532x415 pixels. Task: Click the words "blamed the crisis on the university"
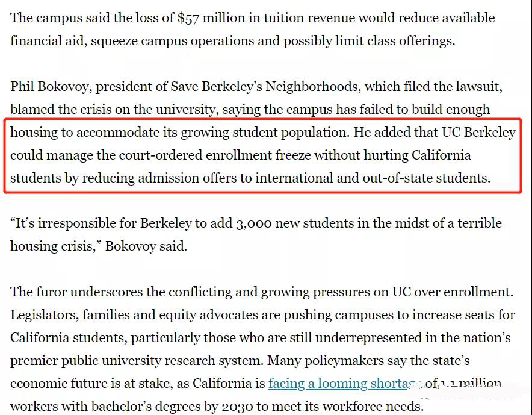pyautogui.click(x=113, y=110)
